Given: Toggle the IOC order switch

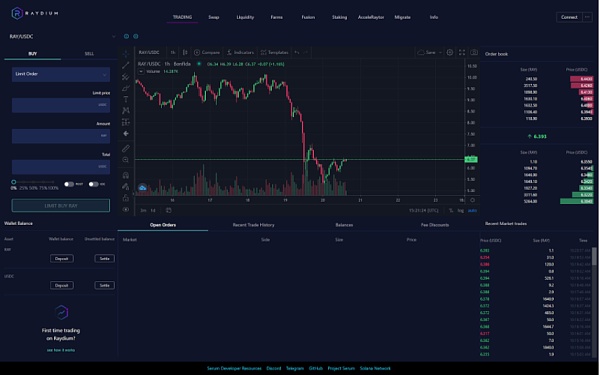Looking at the screenshot, I should [93, 184].
